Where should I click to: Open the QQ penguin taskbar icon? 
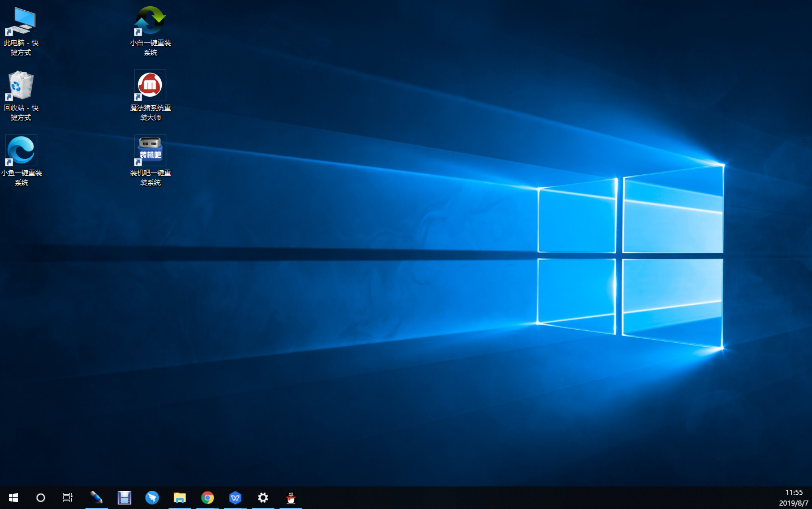tap(291, 498)
